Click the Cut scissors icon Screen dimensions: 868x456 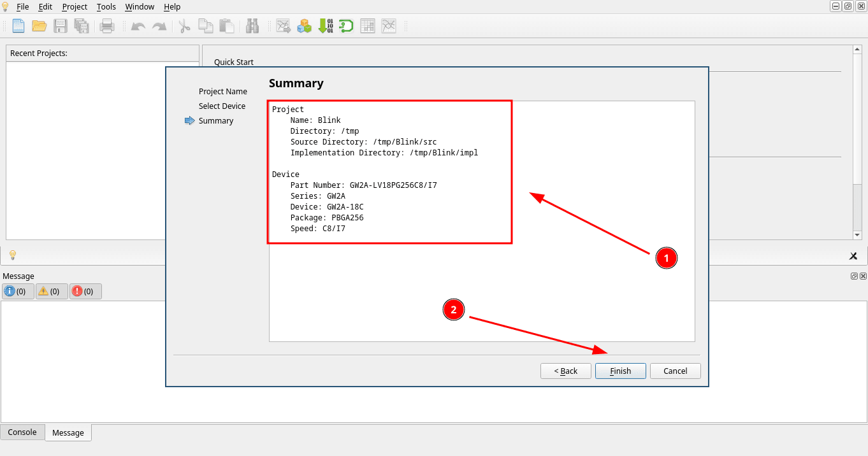[x=184, y=26]
